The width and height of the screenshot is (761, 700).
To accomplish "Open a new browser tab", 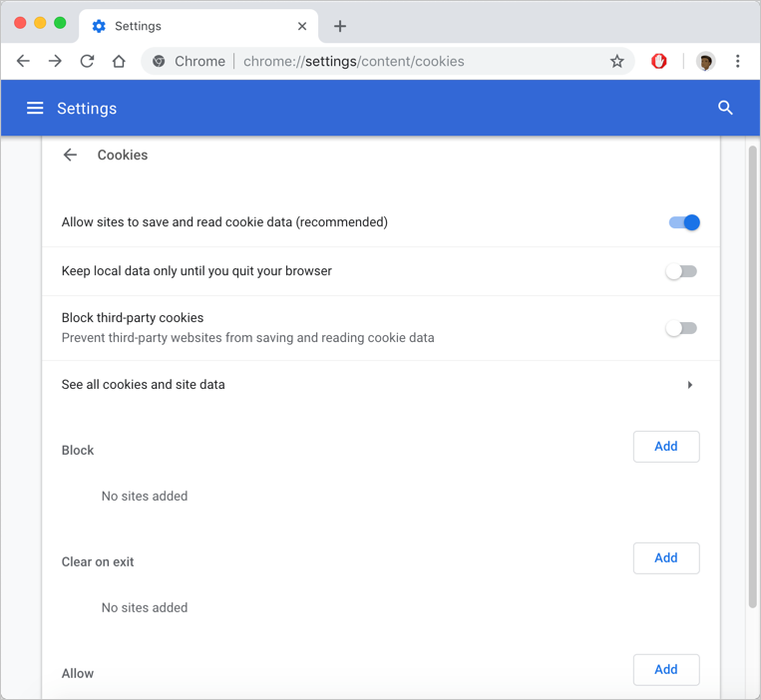I will (x=340, y=26).
